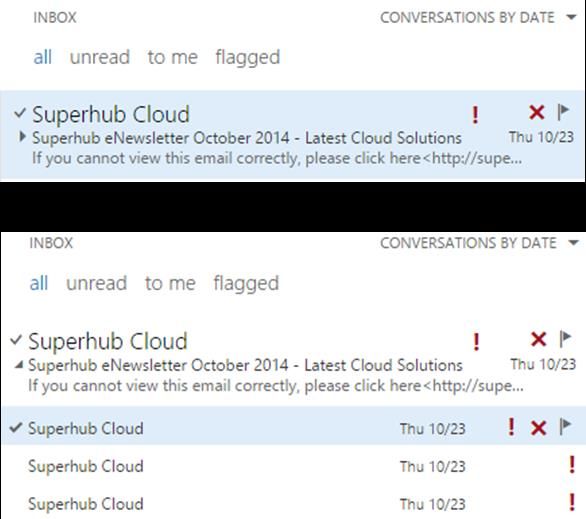This screenshot has width=586, height=519.
Task: Flag the highlighted conversation in top inbox
Action: pos(563,112)
